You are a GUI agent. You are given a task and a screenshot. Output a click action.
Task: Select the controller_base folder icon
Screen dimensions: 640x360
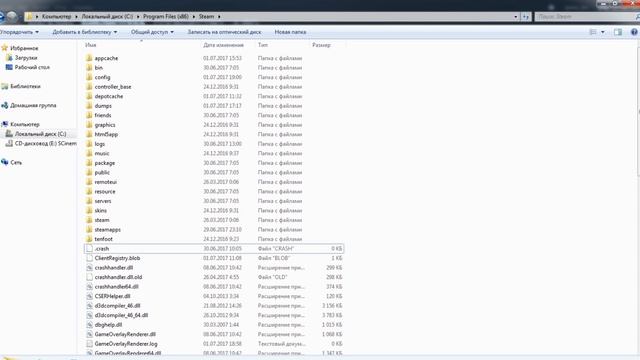coord(89,87)
